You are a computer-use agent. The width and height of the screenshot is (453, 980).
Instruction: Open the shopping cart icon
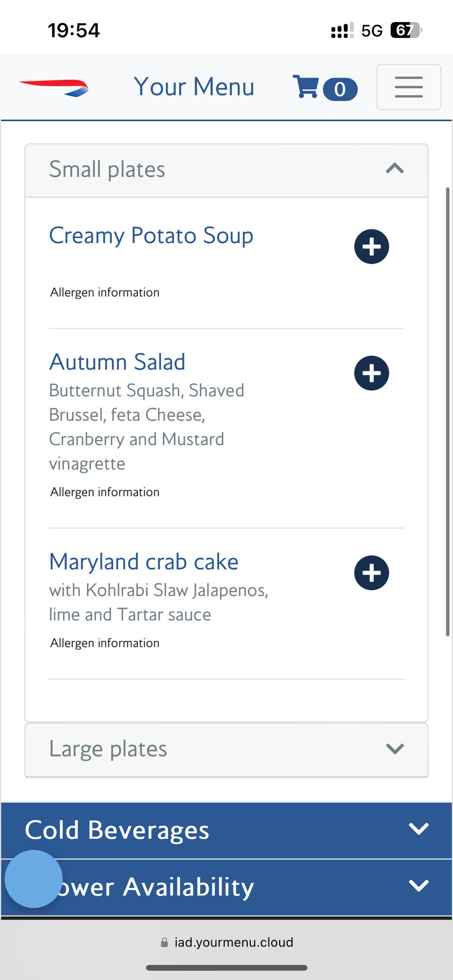click(306, 87)
